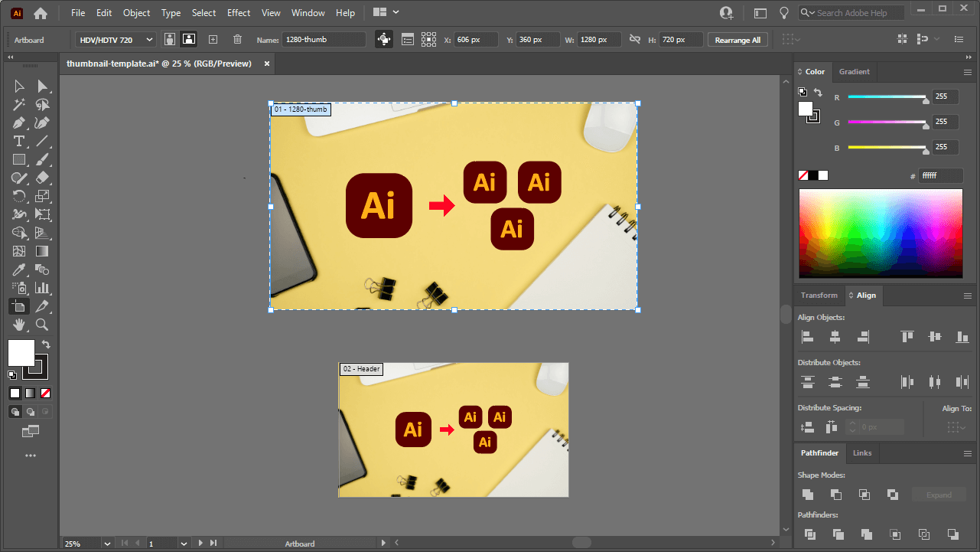
Task: Apply Unite shape mode in Pathfinder
Action: tap(808, 495)
